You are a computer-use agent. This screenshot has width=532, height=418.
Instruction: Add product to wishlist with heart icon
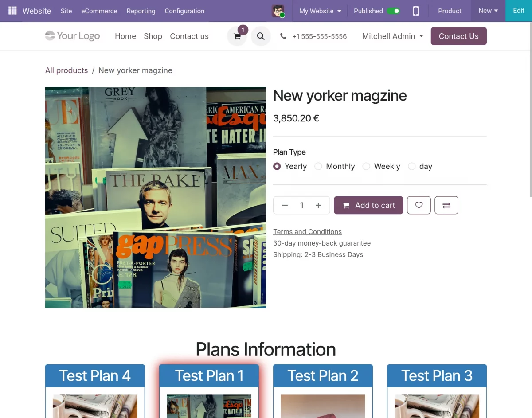click(419, 205)
